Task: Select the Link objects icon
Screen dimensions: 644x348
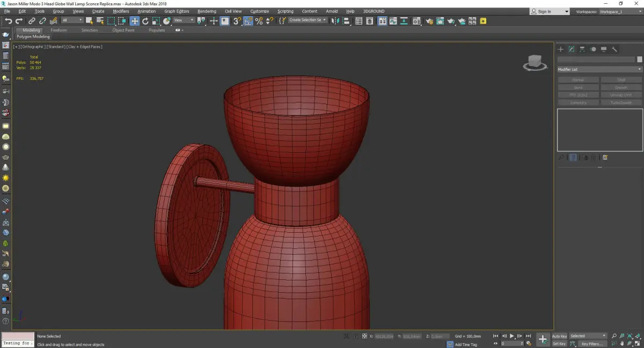Action: [32, 21]
